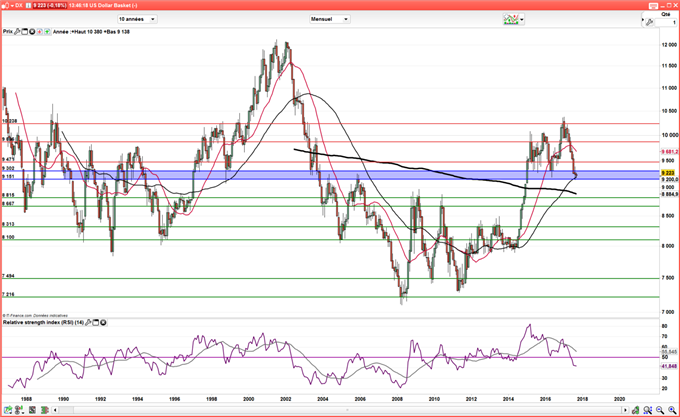Click the 7 494 support level label
This screenshot has height=417, width=680.
(8, 276)
